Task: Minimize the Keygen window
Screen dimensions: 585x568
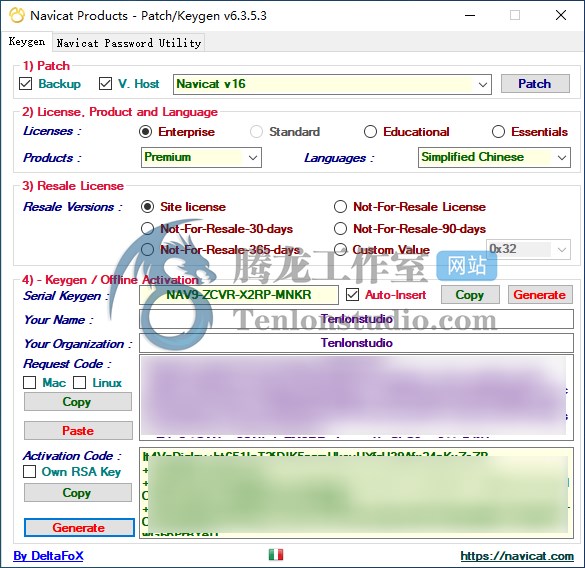Action: click(x=470, y=15)
